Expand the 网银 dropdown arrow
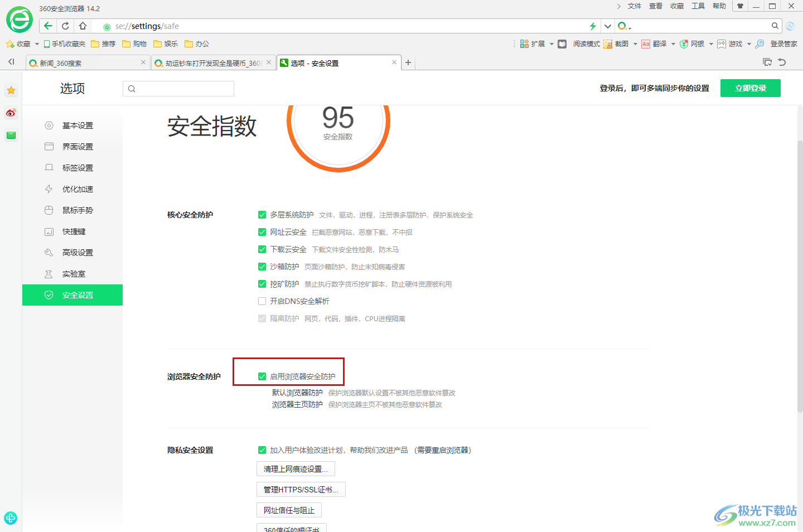803x532 pixels. 711,44
